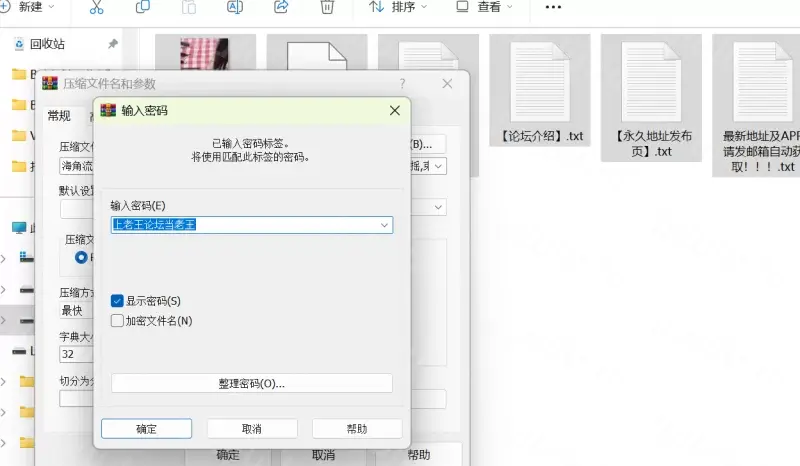Click the Cut scissors icon in toolbar
Screen dimensions: 800x466
(x=96, y=7)
